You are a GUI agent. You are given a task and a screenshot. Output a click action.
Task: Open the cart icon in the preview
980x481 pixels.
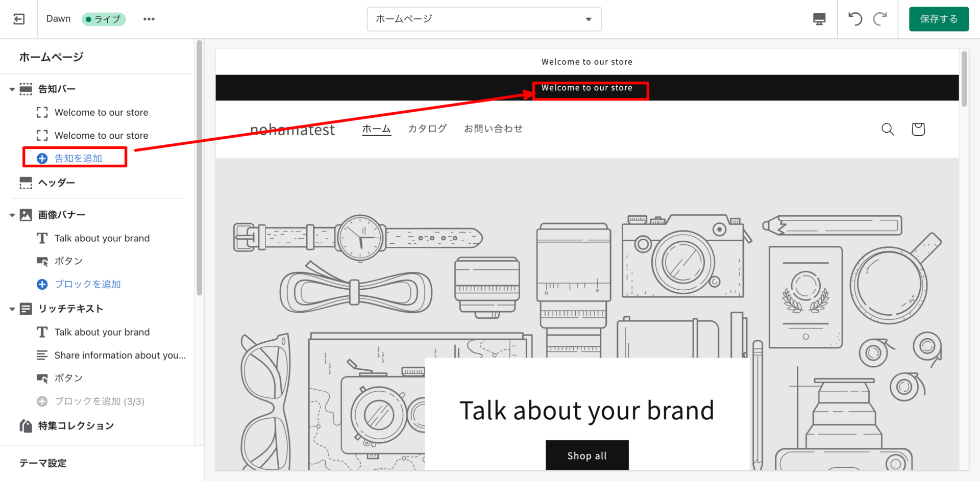tap(918, 129)
